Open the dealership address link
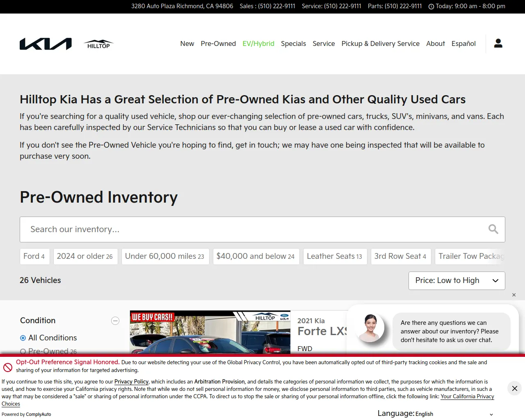The width and height of the screenshot is (525, 420). [x=182, y=6]
